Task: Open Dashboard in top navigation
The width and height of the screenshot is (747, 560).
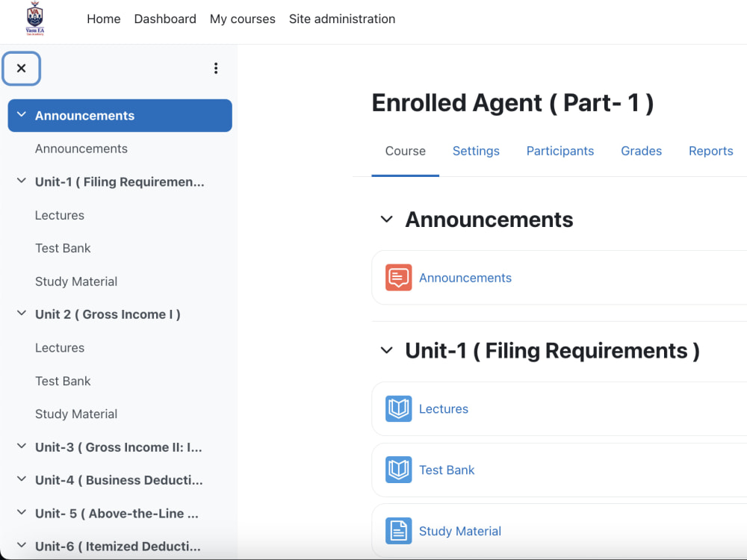Action: coord(165,19)
